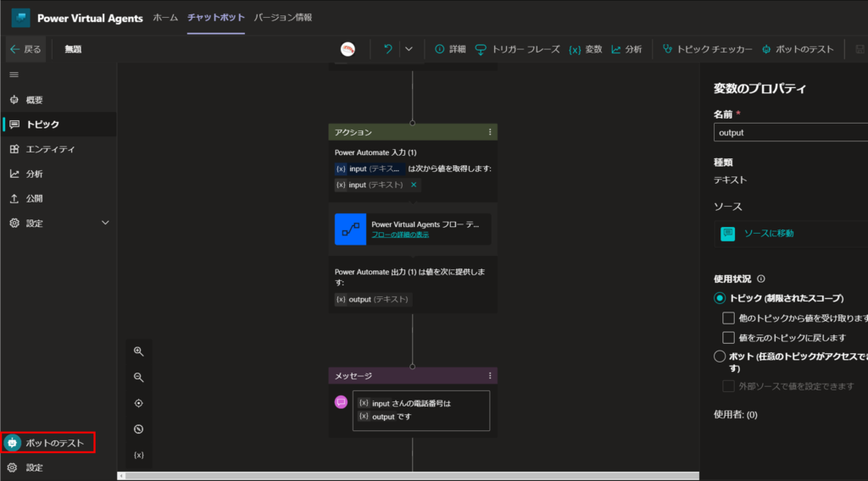This screenshot has width=868, height=481.
Task: Click the canvas variables {x} icon
Action: pyautogui.click(x=138, y=455)
